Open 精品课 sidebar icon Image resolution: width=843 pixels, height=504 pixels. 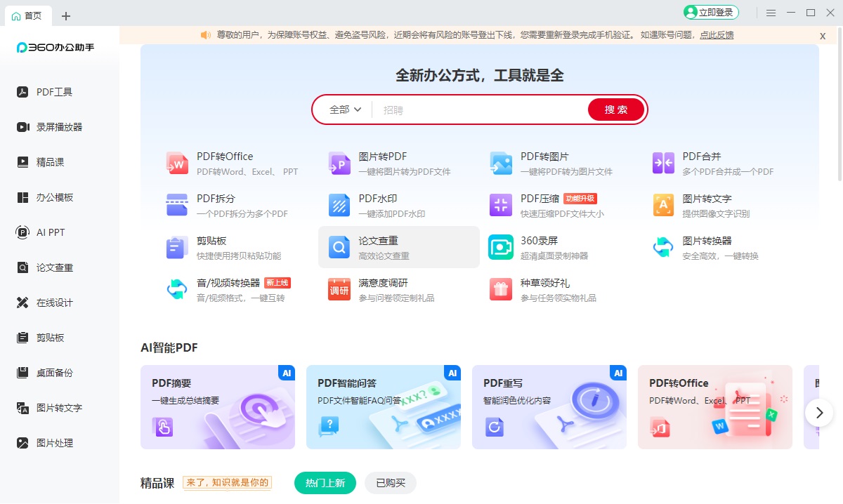click(22, 162)
